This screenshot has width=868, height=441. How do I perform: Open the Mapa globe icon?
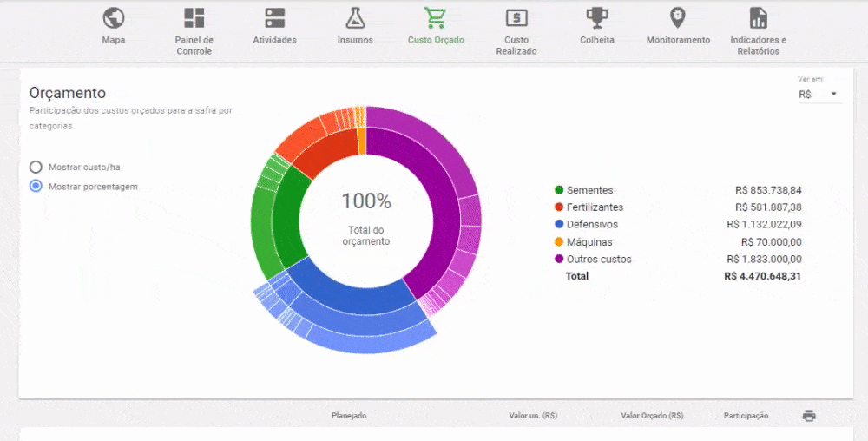(x=113, y=18)
